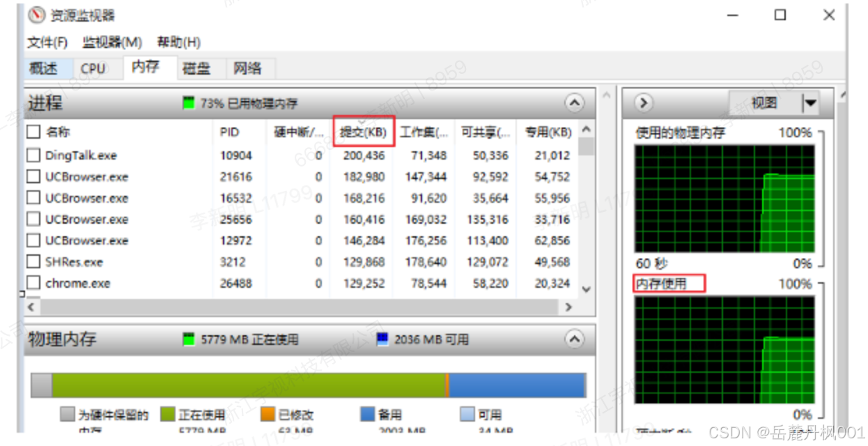This screenshot has width=868, height=446.
Task: Collapse the 物理内存 section with its chevron
Action: [574, 339]
